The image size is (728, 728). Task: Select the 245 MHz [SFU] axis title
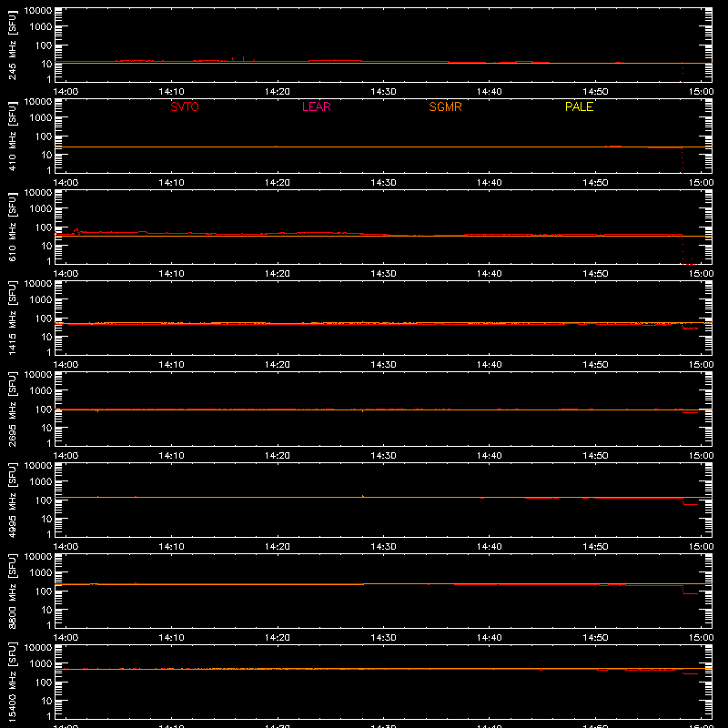[x=13, y=45]
